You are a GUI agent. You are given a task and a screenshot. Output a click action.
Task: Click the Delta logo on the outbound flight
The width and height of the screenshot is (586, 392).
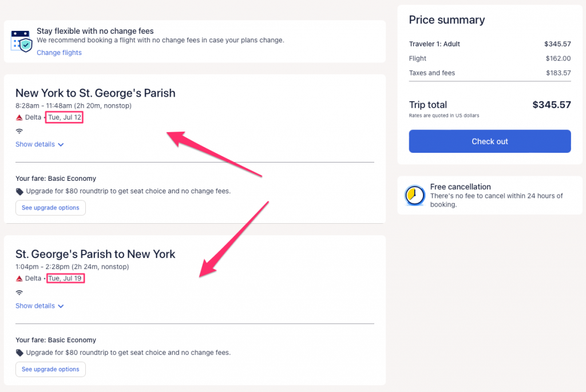tap(19, 117)
